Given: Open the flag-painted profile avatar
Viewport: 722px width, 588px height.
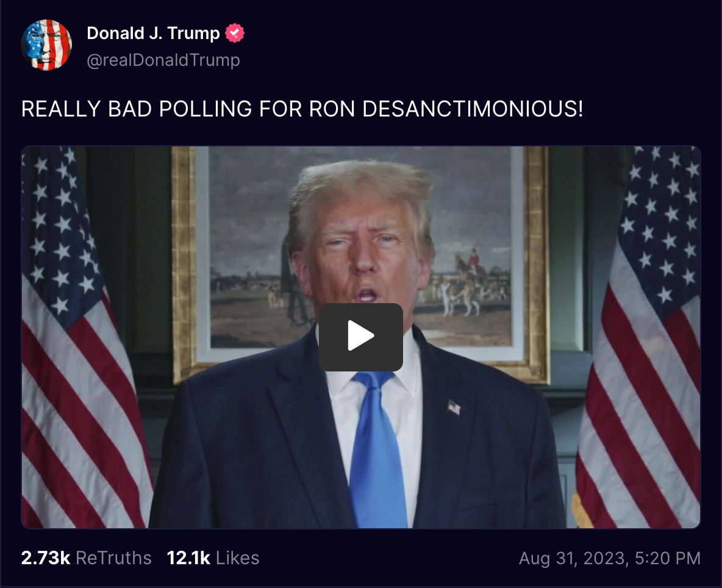Looking at the screenshot, I should click(x=46, y=45).
